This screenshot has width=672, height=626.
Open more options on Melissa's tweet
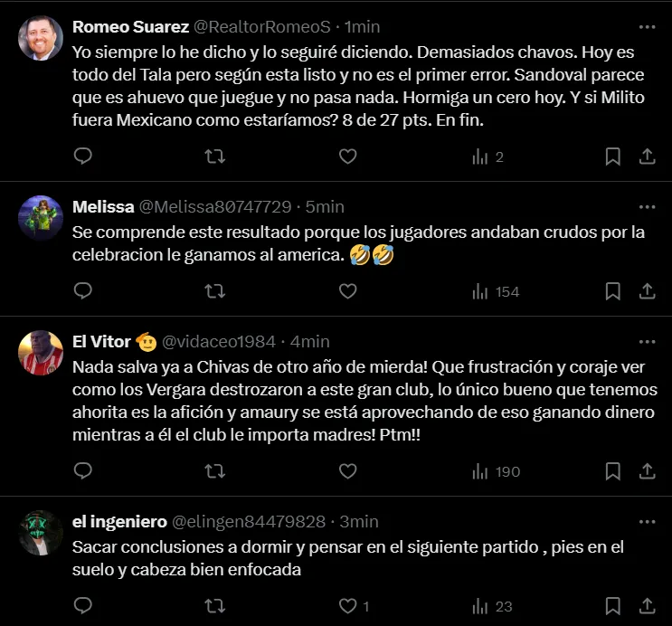(647, 206)
